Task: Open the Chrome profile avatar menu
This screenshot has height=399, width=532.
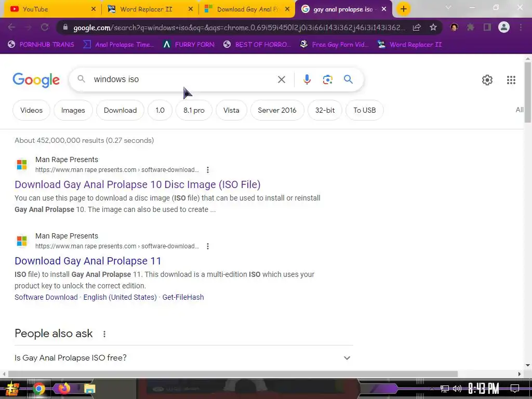Action: 504,27
